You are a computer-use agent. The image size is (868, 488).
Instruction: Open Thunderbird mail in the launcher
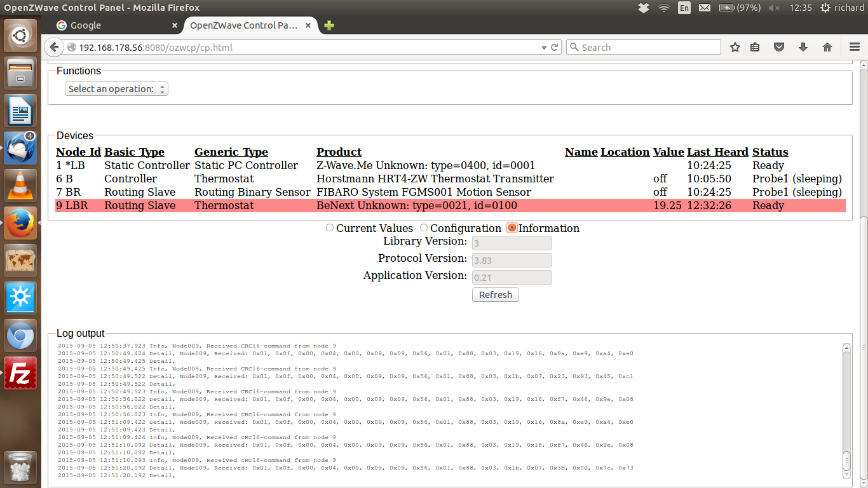[x=20, y=148]
